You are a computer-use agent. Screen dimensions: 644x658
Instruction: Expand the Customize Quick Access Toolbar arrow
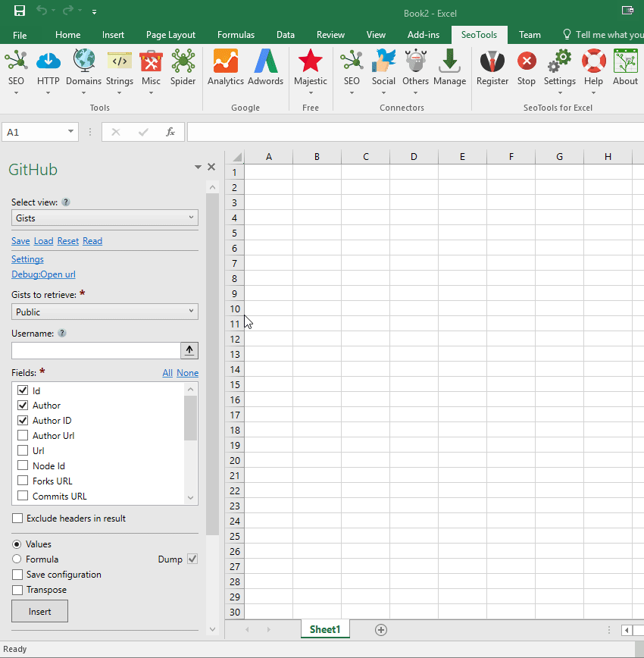click(x=95, y=12)
